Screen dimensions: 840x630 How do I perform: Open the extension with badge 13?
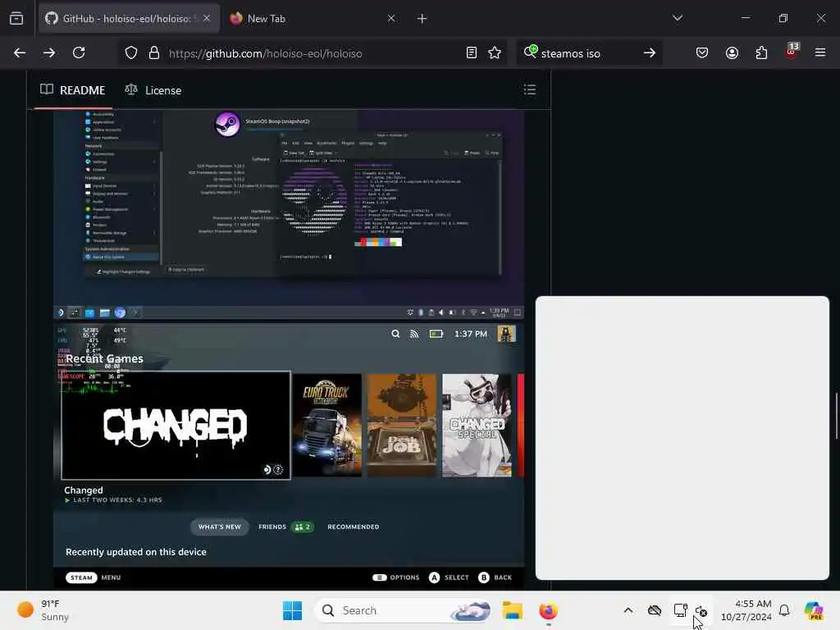792,52
